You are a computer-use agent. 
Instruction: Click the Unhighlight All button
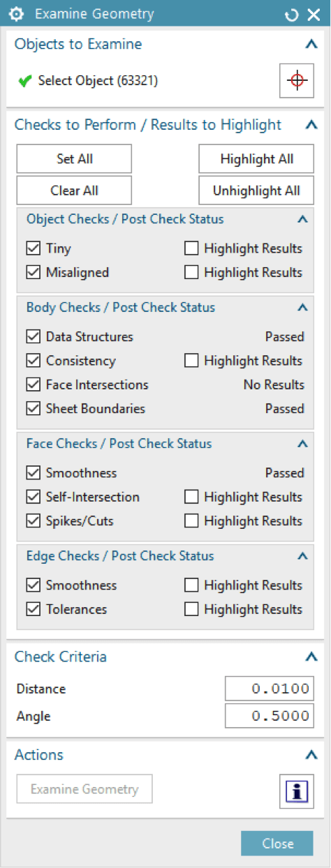pos(256,190)
